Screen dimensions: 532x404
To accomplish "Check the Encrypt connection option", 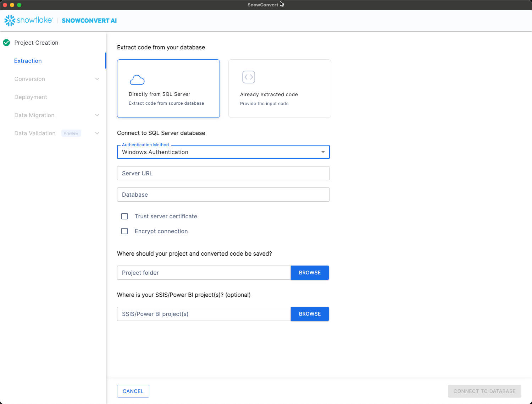I will [124, 231].
